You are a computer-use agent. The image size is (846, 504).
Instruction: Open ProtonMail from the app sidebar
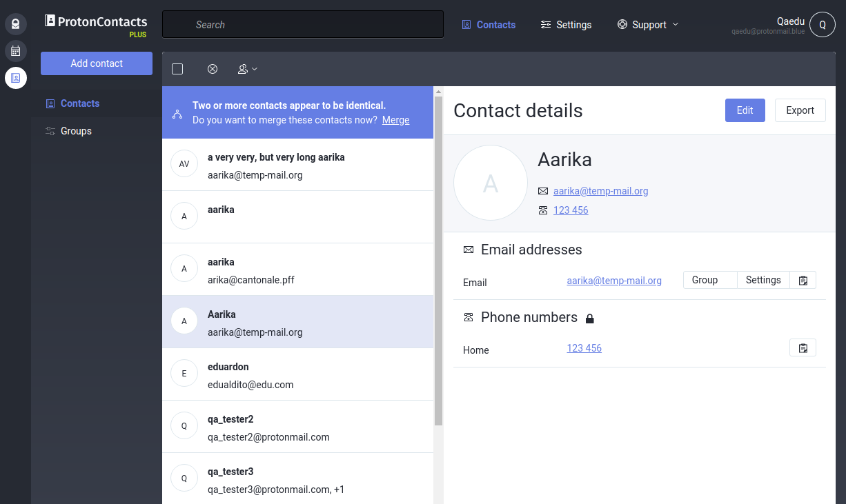pos(15,23)
